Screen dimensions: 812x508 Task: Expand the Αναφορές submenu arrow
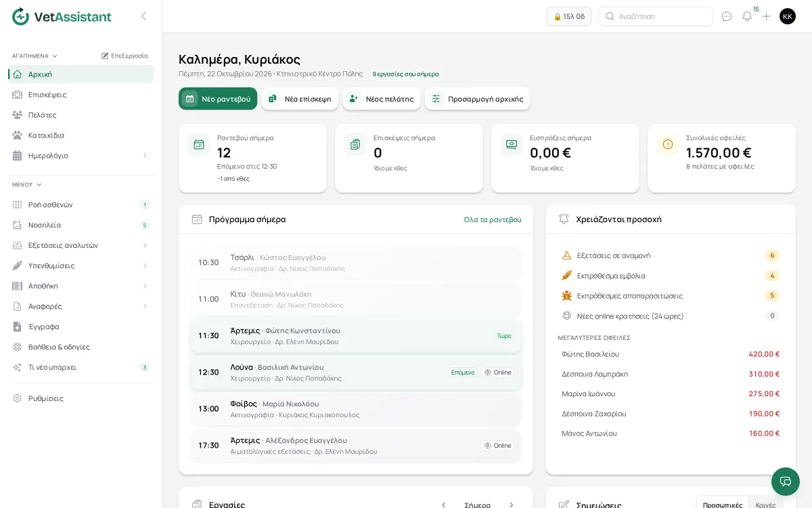pos(145,306)
